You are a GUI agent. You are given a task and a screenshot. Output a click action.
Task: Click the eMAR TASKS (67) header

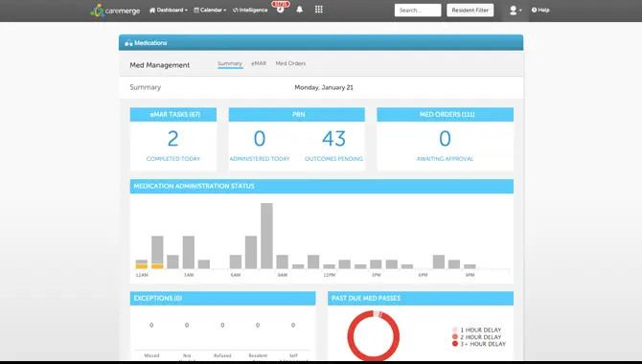(173, 115)
